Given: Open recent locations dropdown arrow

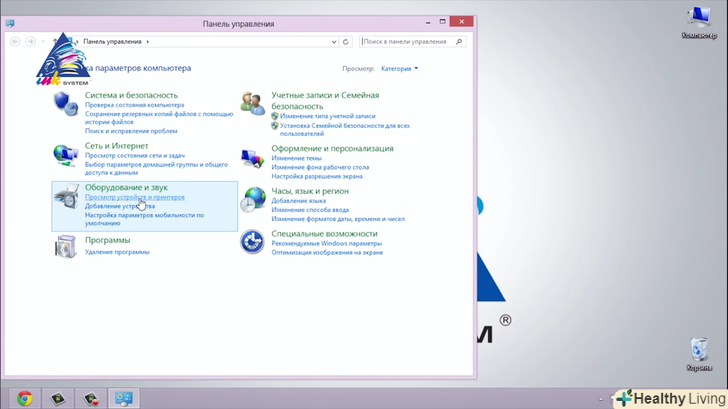Looking at the screenshot, I should [43, 41].
